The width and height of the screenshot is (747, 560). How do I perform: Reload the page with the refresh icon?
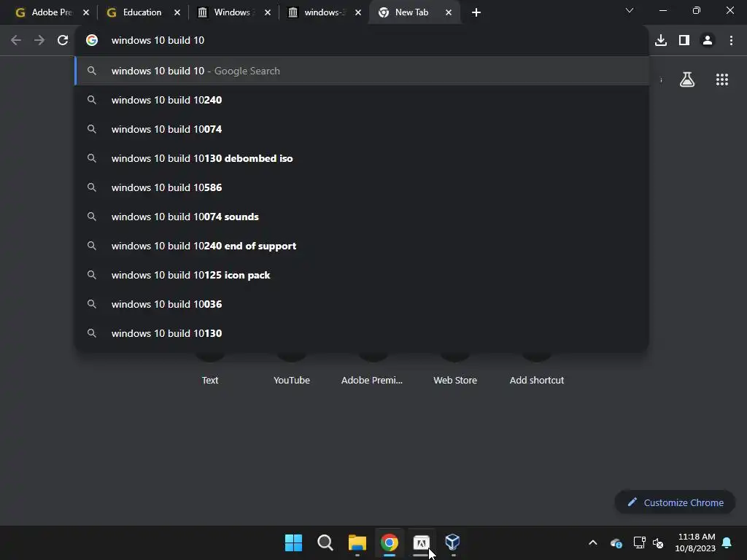click(63, 41)
